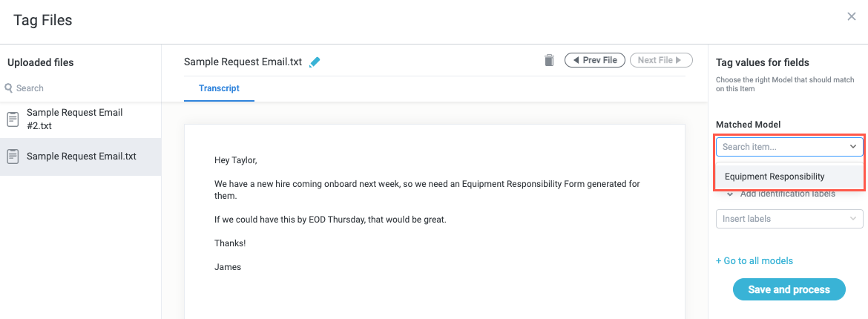Click the Prev File button
The width and height of the screenshot is (868, 319).
[595, 60]
